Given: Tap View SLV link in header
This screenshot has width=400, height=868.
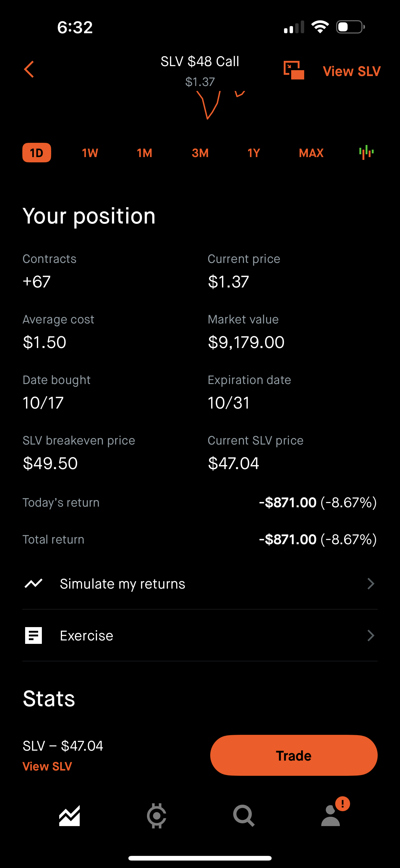Looking at the screenshot, I should point(352,71).
